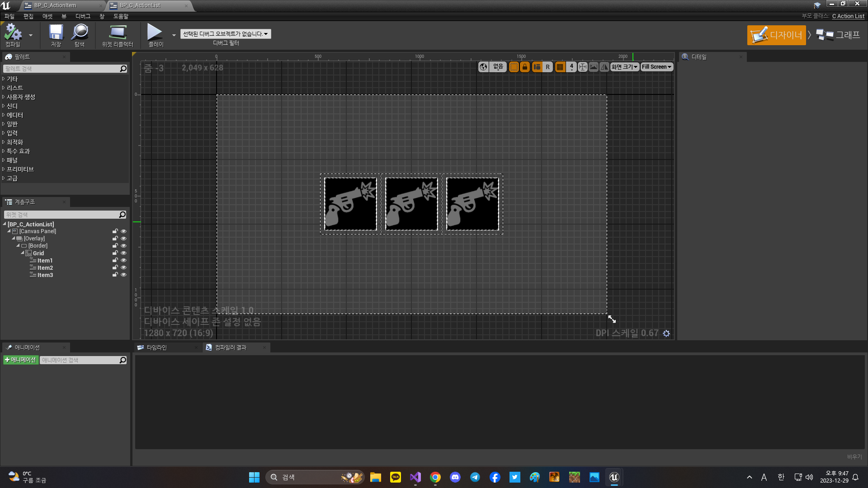The height and width of the screenshot is (488, 868).
Task: Expand the 패널 palette category
Action: (x=12, y=160)
